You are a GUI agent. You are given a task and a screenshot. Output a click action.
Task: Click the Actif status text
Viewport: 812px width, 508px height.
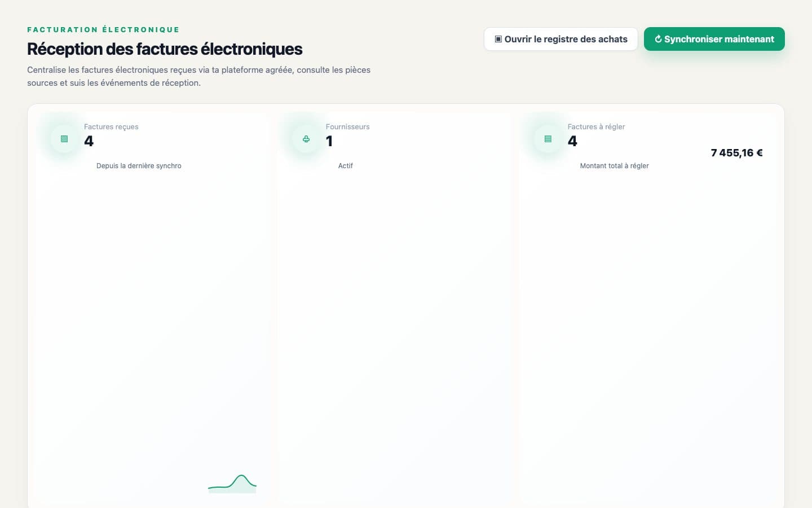[x=345, y=166]
